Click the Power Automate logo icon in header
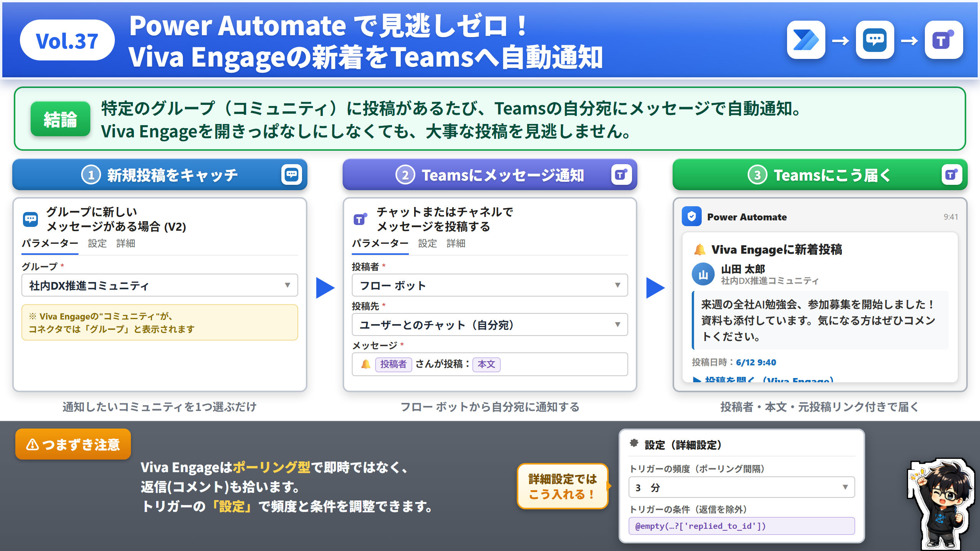The image size is (980, 551). click(806, 40)
